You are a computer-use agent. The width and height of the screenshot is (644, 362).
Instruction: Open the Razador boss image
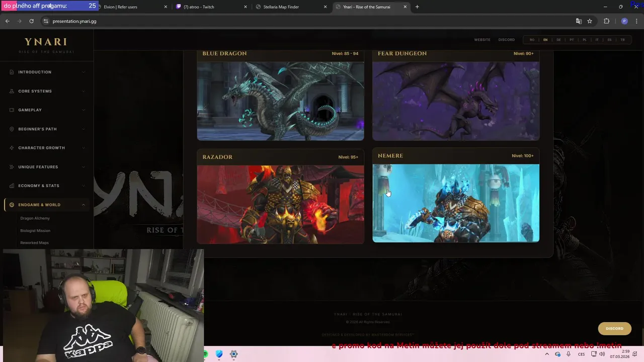point(280,205)
